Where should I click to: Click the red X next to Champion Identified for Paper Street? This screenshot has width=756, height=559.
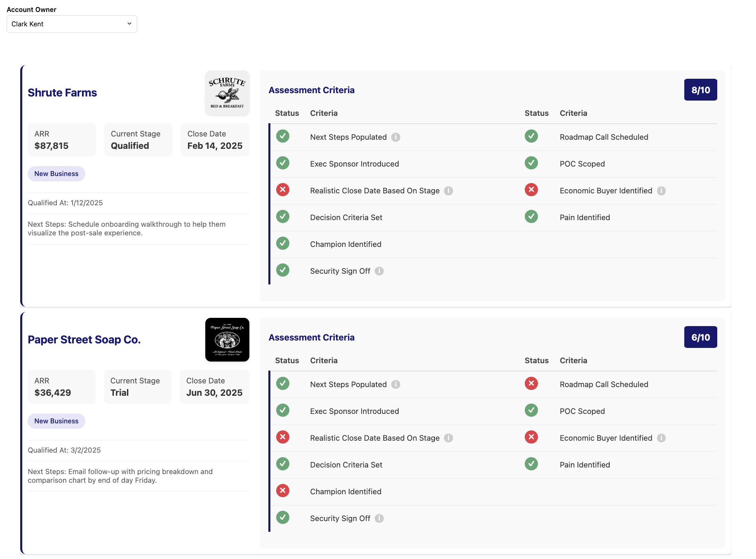coord(283,491)
